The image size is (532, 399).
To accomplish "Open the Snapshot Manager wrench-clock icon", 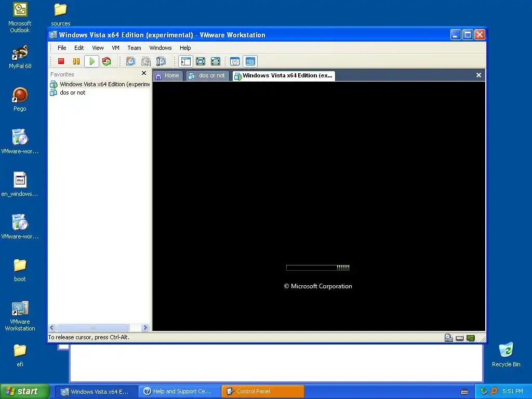I will coord(161,61).
